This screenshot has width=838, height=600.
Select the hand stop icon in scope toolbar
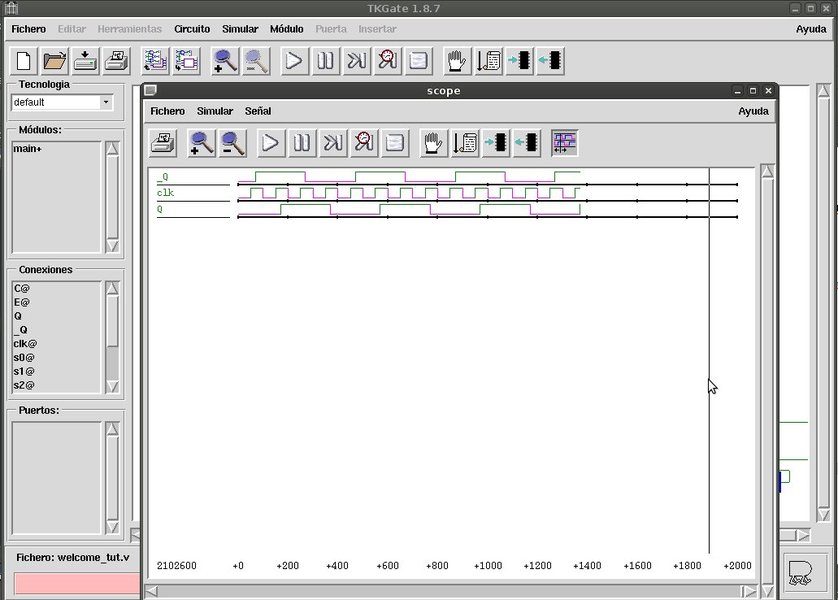[433, 143]
